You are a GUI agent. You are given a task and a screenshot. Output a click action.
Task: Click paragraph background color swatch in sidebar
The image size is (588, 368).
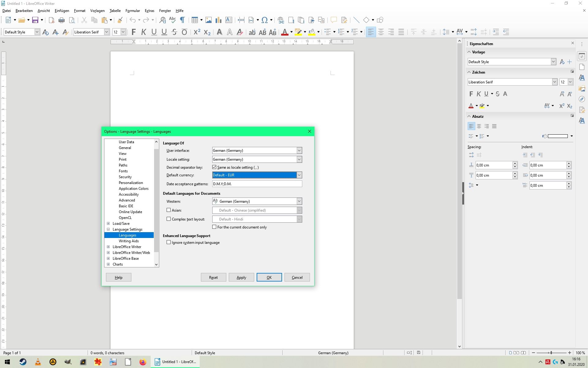point(558,136)
